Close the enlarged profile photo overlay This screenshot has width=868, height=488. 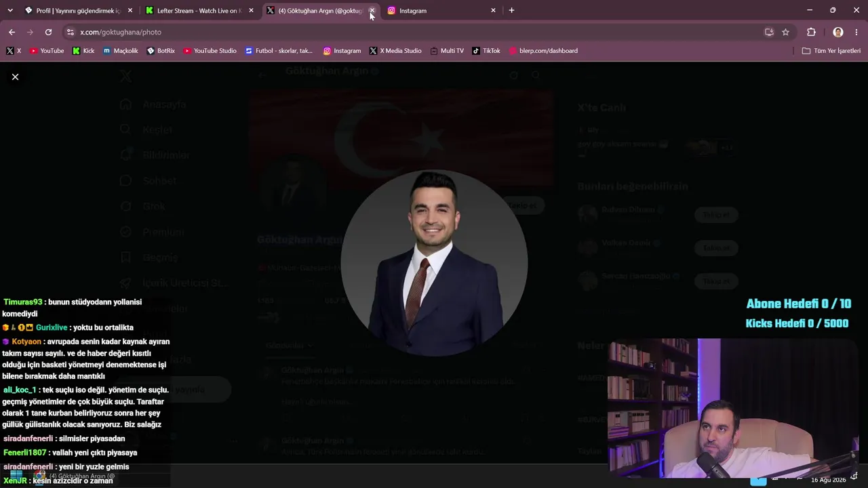15,77
